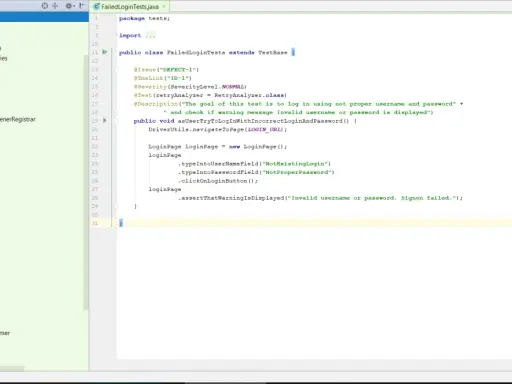512x384 pixels.
Task: Select the highlighted row in project tree
Action: 44,17
